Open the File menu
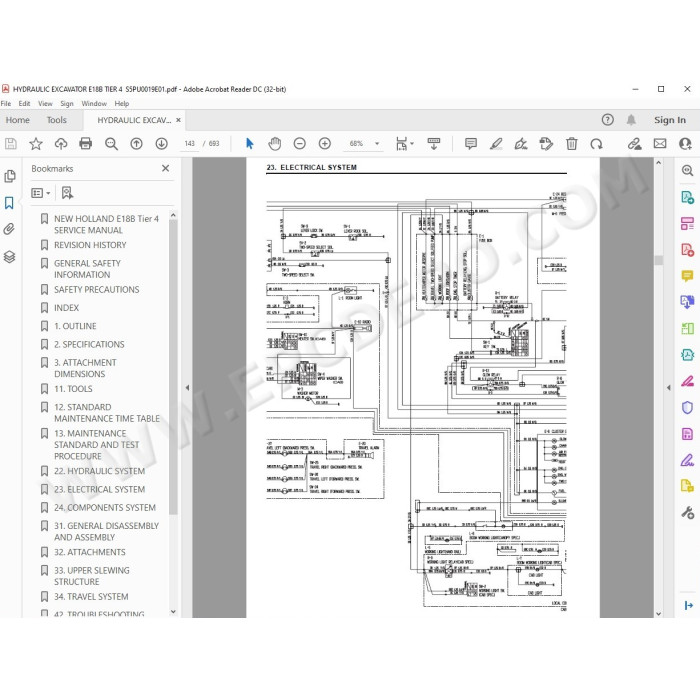Viewport: 700px width, 700px height. pos(6,104)
